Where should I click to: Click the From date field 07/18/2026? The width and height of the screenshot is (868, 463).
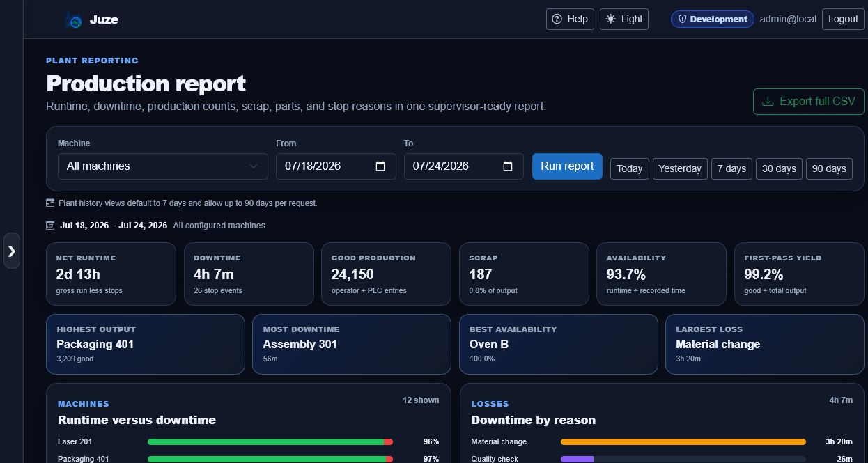[336, 166]
